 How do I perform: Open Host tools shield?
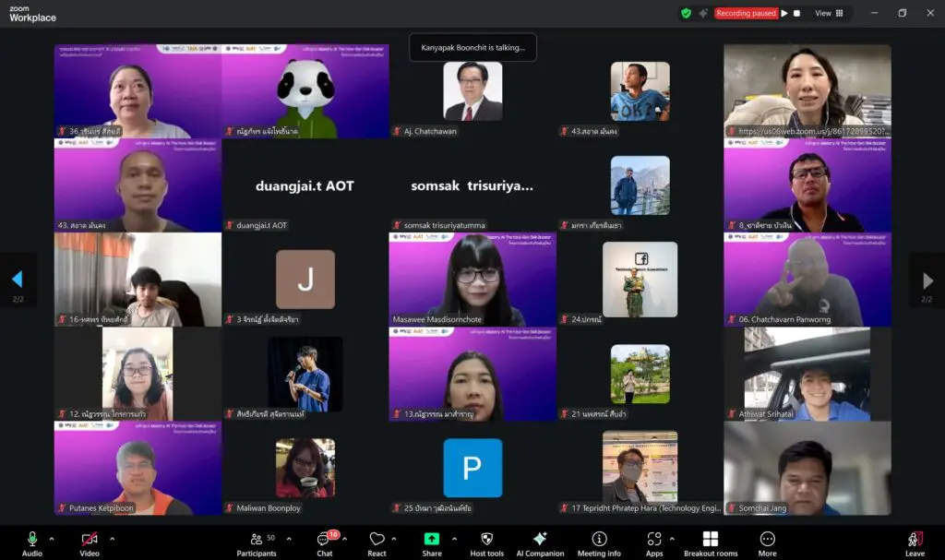tap(487, 543)
